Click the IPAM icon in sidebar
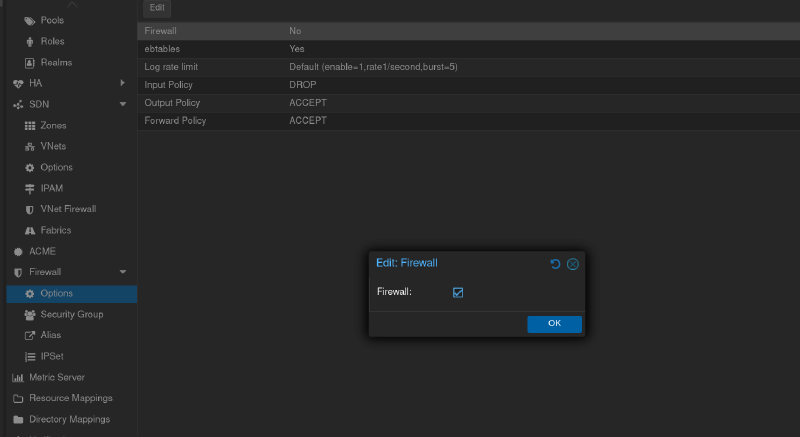The image size is (800, 437). [x=30, y=188]
